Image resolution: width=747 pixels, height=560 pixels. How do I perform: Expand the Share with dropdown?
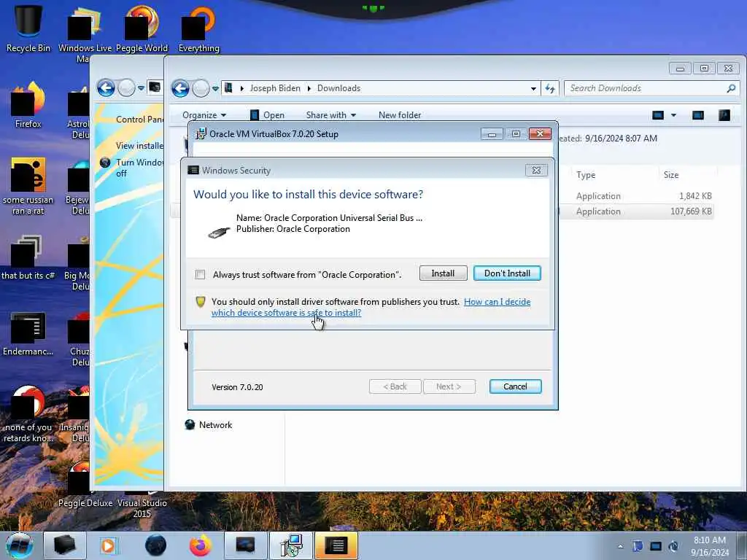pyautogui.click(x=331, y=115)
